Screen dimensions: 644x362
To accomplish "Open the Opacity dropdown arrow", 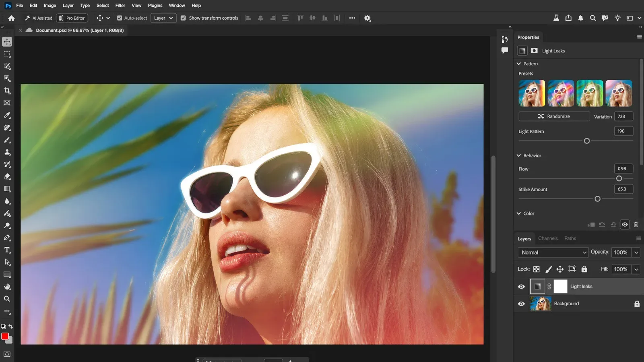I will coord(636,252).
